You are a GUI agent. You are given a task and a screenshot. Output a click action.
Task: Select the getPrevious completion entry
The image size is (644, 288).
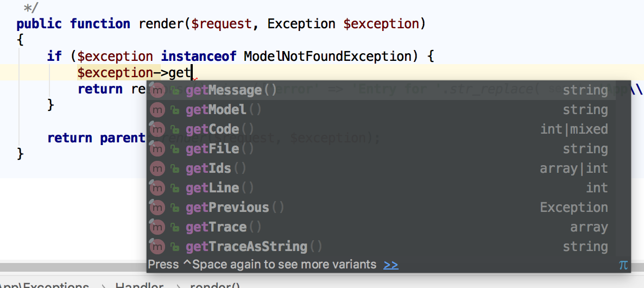[x=228, y=208]
